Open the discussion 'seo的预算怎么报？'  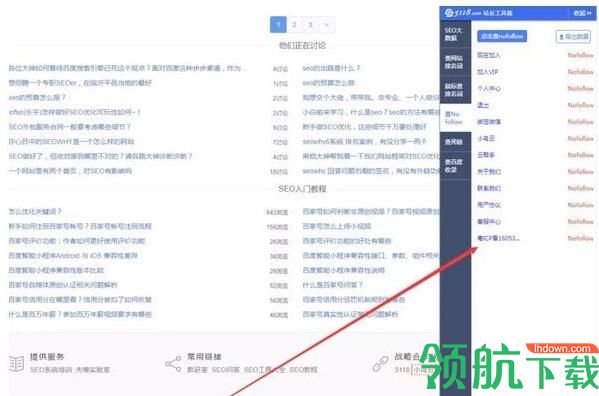click(37, 98)
